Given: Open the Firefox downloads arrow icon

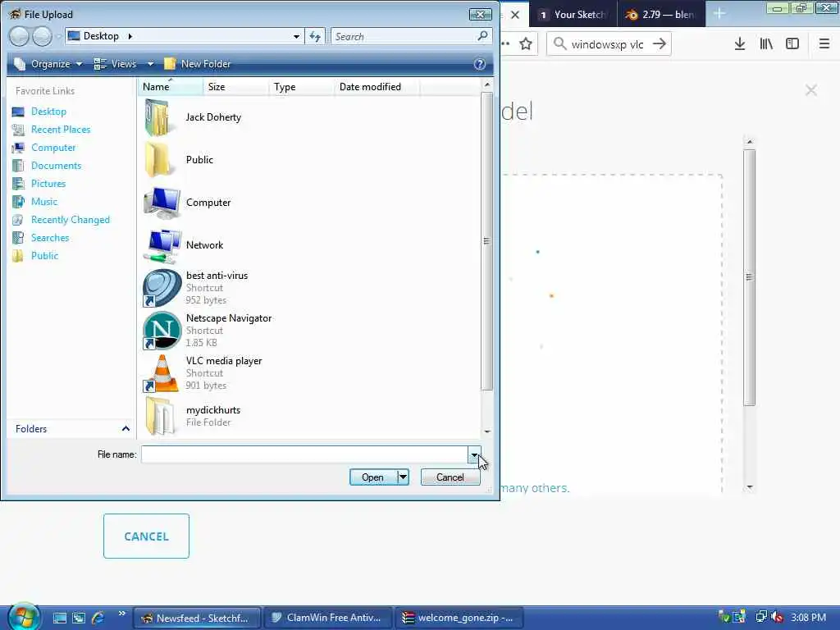Looking at the screenshot, I should coord(740,44).
